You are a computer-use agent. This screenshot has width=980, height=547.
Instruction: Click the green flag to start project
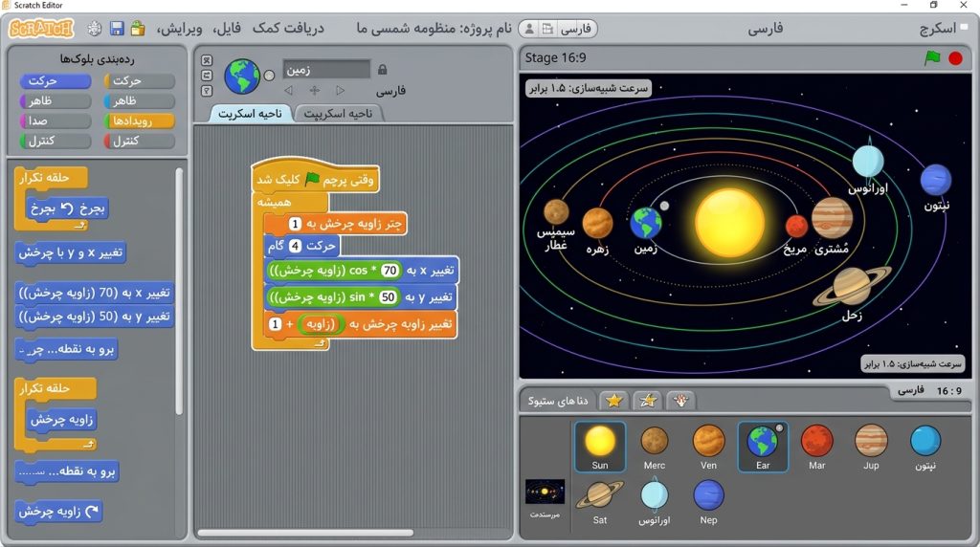pyautogui.click(x=932, y=58)
